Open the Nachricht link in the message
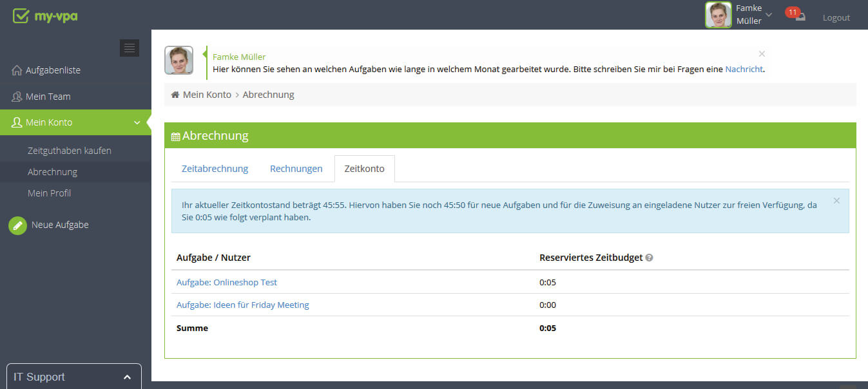 (744, 69)
